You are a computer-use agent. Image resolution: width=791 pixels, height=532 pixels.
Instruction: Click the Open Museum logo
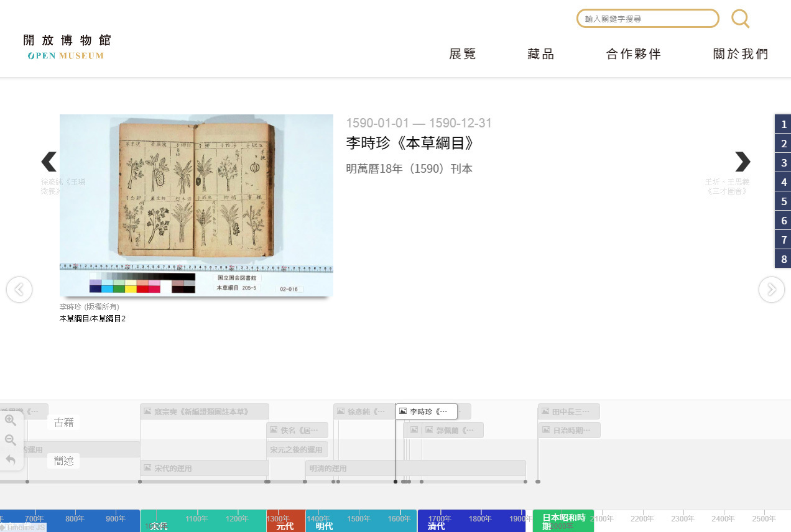pyautogui.click(x=67, y=47)
